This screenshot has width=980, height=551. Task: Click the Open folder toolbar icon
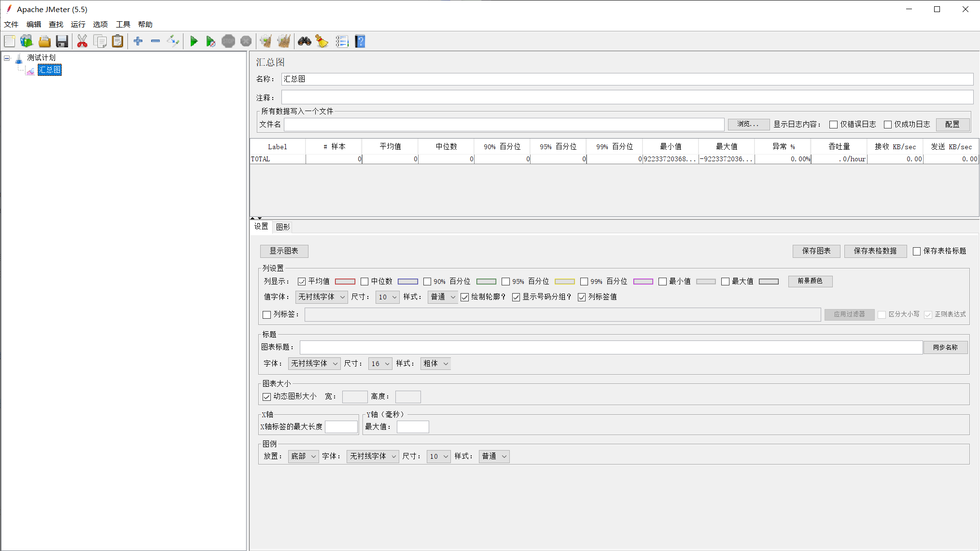(44, 42)
